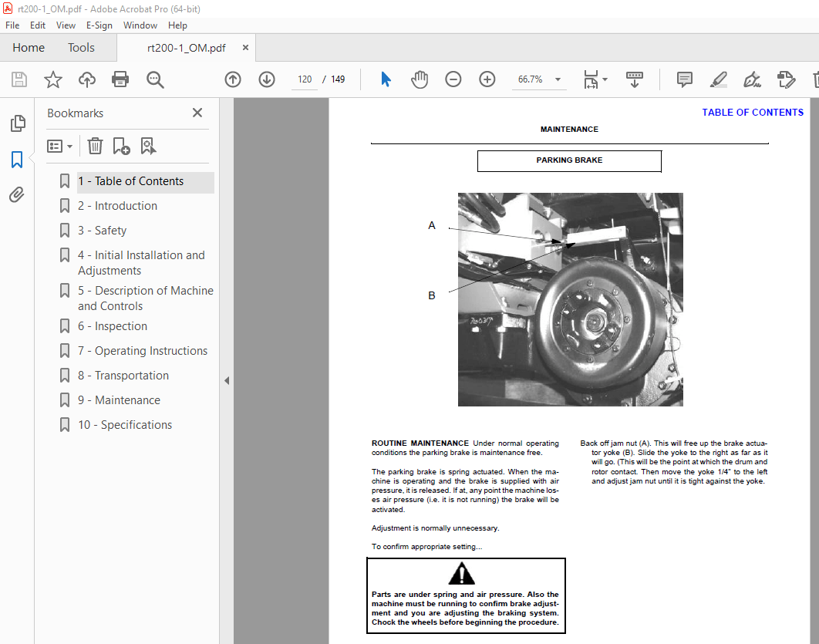Viewport: 819px width, 644px height.
Task: Select the Highlight text tool
Action: pos(719,79)
